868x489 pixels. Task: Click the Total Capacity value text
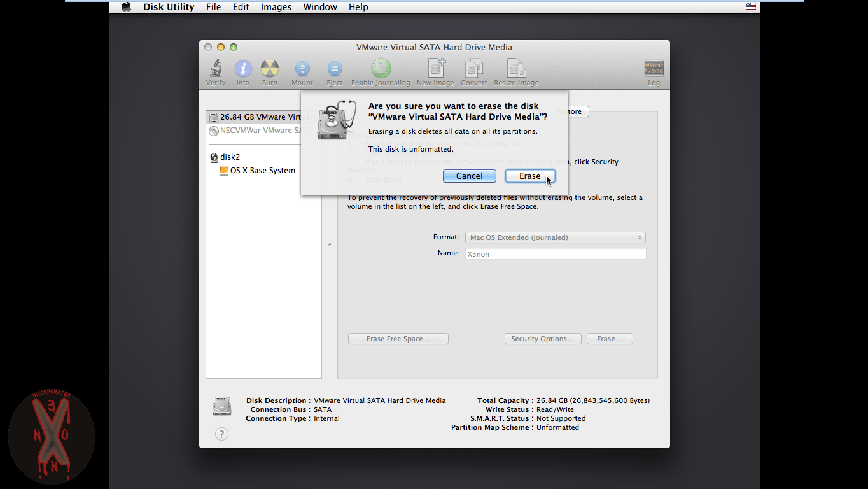[593, 401]
